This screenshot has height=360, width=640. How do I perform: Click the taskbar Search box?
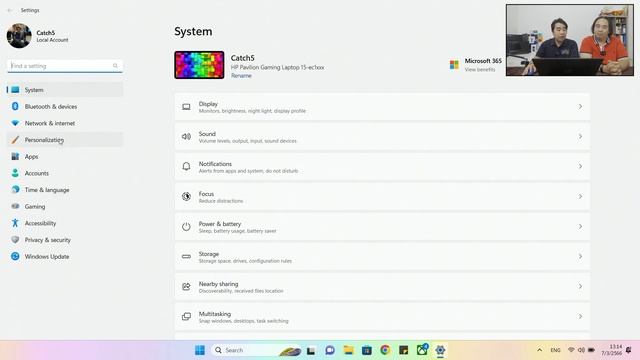pos(257,350)
